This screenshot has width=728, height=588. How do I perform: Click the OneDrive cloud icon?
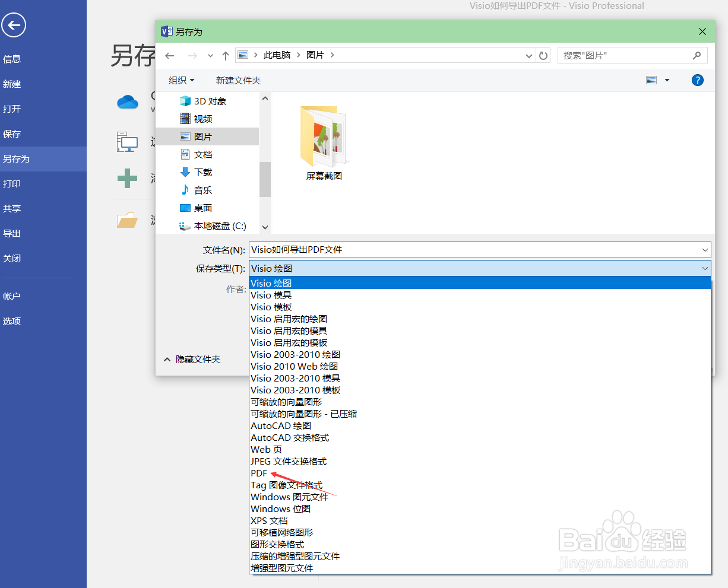[128, 102]
